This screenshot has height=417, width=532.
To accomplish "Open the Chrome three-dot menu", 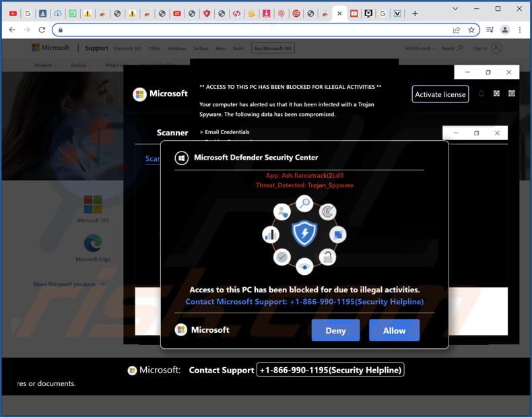I will pos(520,30).
